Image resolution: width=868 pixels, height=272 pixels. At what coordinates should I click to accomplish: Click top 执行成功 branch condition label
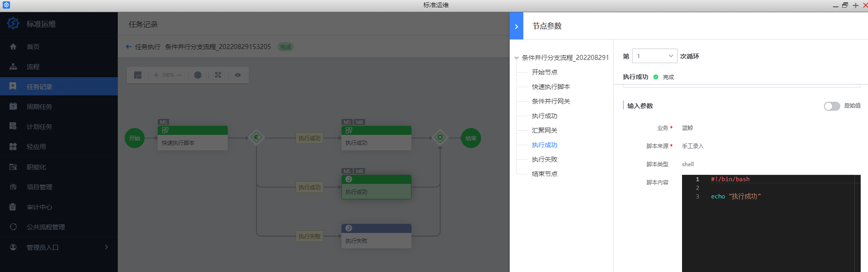[310, 138]
